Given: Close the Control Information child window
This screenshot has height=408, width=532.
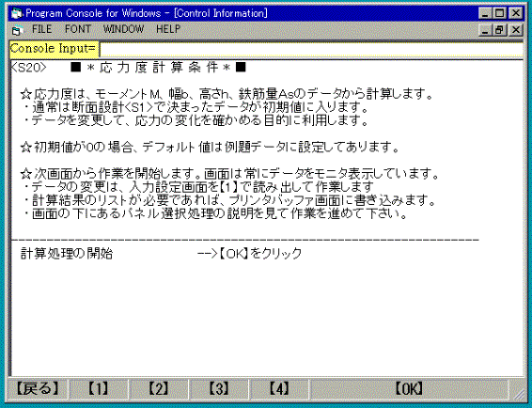Looking at the screenshot, I should [x=516, y=30].
